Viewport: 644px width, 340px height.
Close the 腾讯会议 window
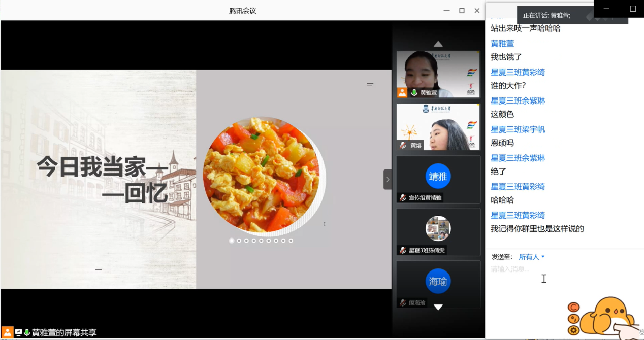pos(477,11)
